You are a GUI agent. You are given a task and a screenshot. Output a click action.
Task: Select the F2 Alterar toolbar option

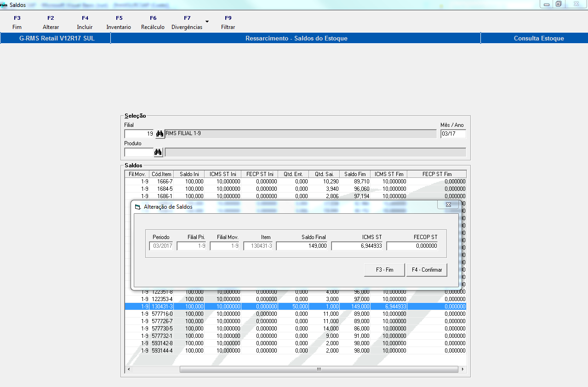(51, 23)
